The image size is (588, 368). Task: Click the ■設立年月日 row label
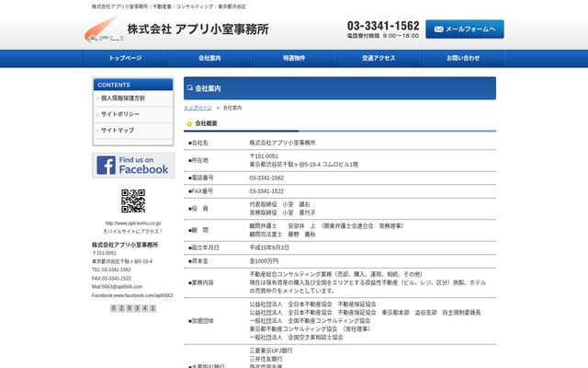coord(203,247)
